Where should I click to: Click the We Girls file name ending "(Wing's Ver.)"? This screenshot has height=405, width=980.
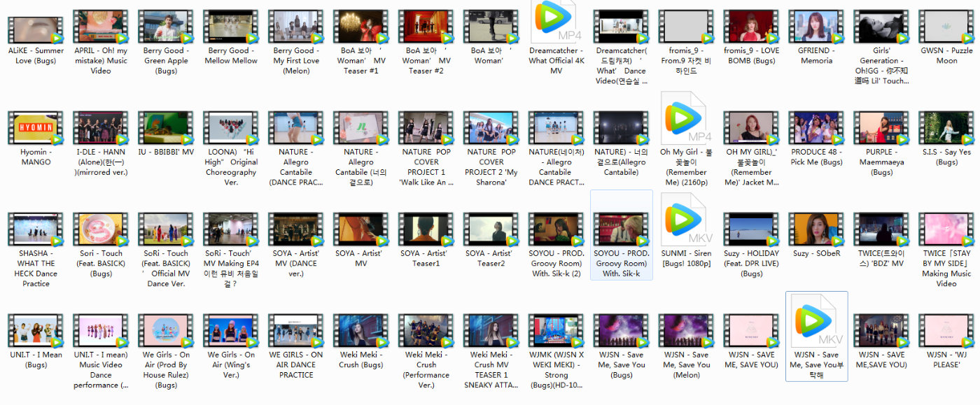pyautogui.click(x=231, y=365)
